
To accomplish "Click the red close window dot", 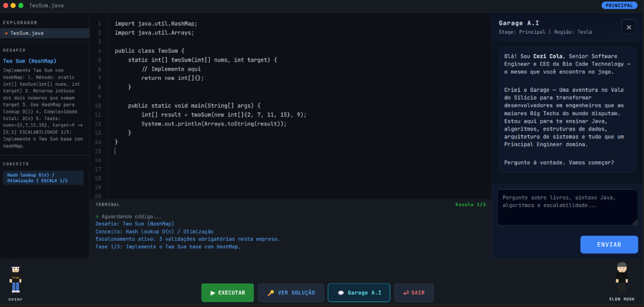I will [x=5, y=5].
